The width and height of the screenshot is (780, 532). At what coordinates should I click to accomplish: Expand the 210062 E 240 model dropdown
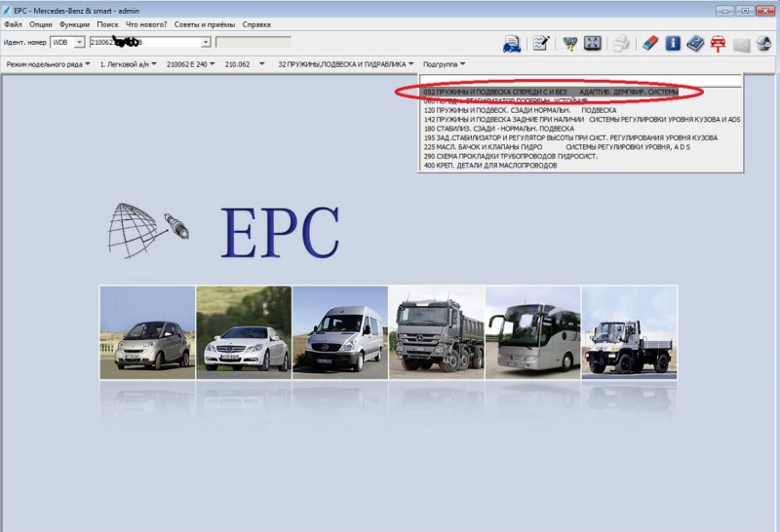191,64
